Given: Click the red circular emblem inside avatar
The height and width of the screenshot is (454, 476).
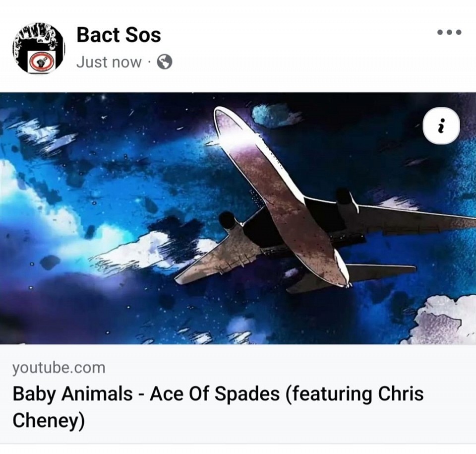Looking at the screenshot, I should click(x=41, y=62).
